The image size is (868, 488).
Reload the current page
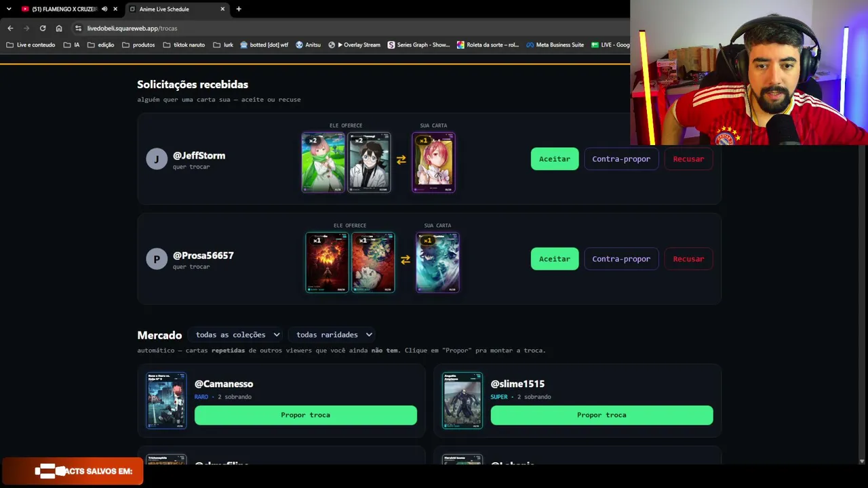coord(43,28)
